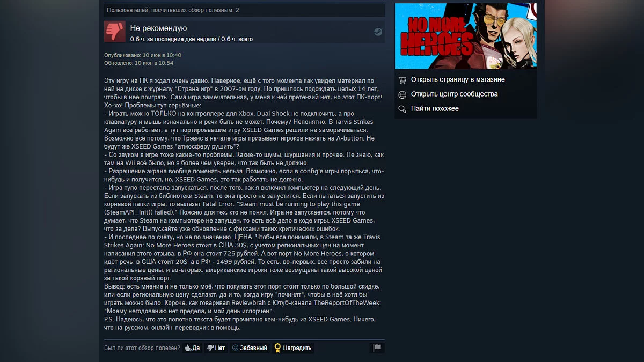Viewport: 644px width, 362px height.
Task: Report the review with the flag icon
Action: (377, 348)
